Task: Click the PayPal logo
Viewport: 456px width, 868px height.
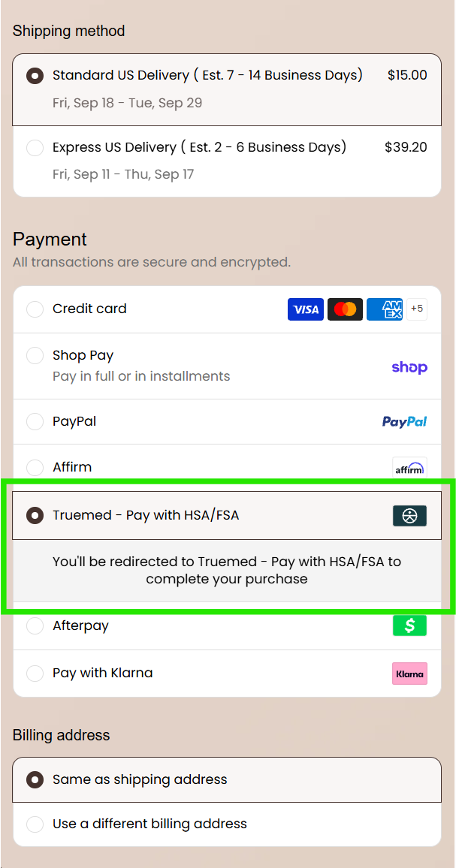Action: 404,422
